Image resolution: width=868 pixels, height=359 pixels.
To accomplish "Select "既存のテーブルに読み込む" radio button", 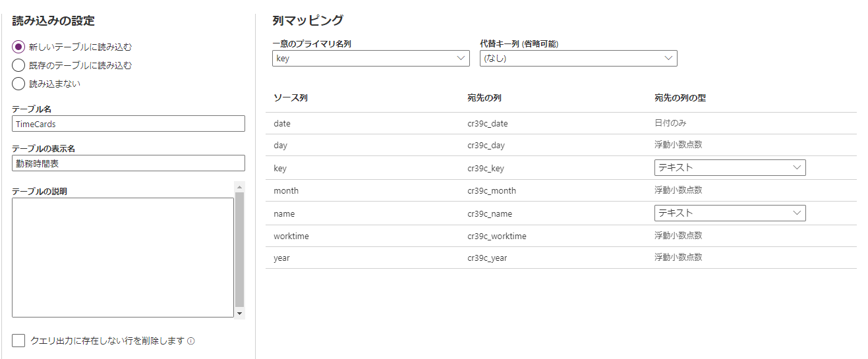I will (18, 65).
